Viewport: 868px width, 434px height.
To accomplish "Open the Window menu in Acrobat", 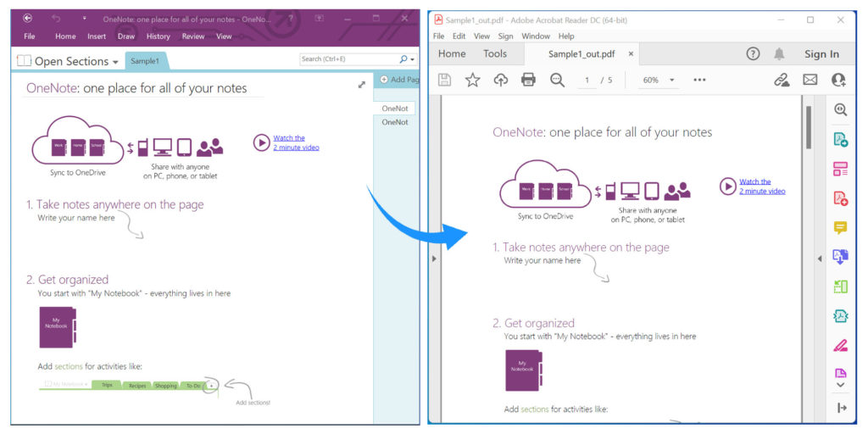I will [x=535, y=36].
